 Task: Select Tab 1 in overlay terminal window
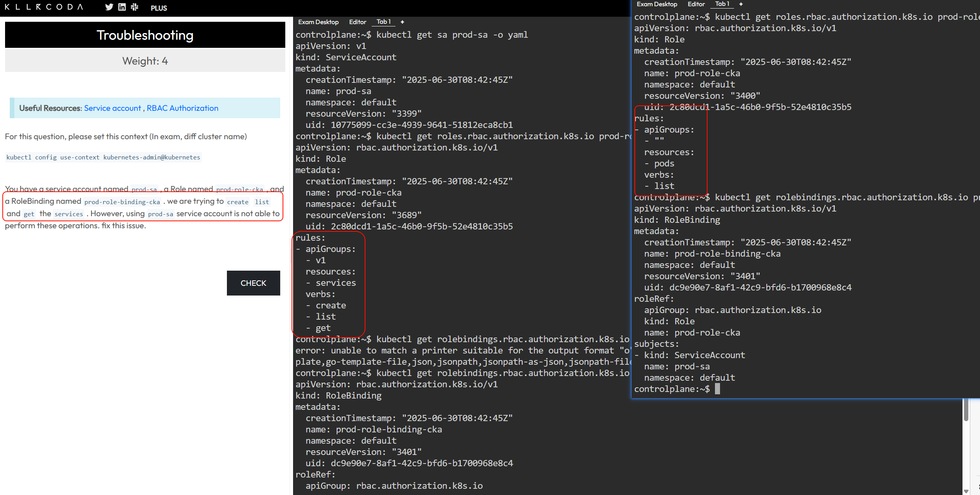[x=722, y=4]
